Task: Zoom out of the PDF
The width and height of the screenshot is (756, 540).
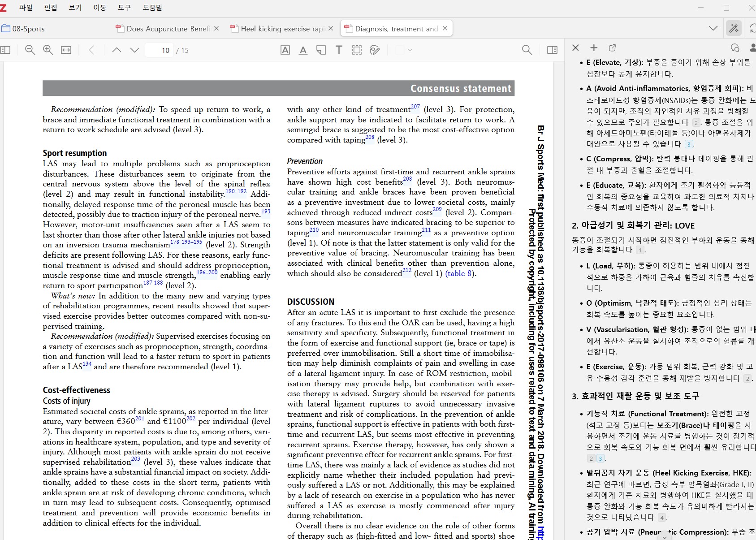Action: 30,50
